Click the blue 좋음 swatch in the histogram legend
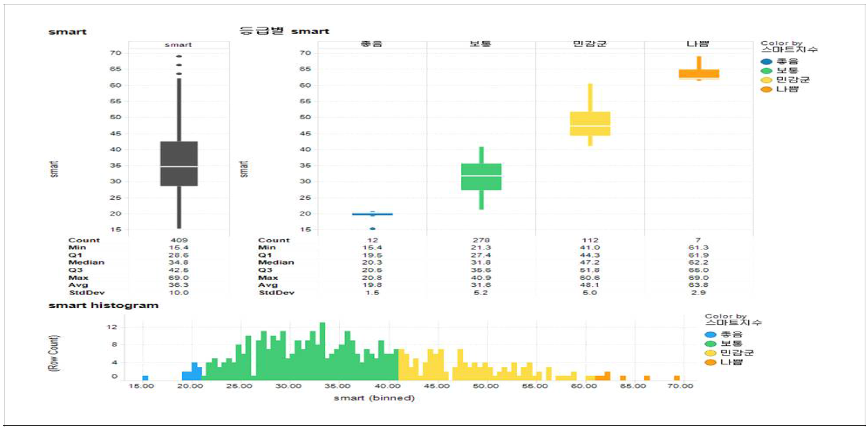 (x=710, y=334)
